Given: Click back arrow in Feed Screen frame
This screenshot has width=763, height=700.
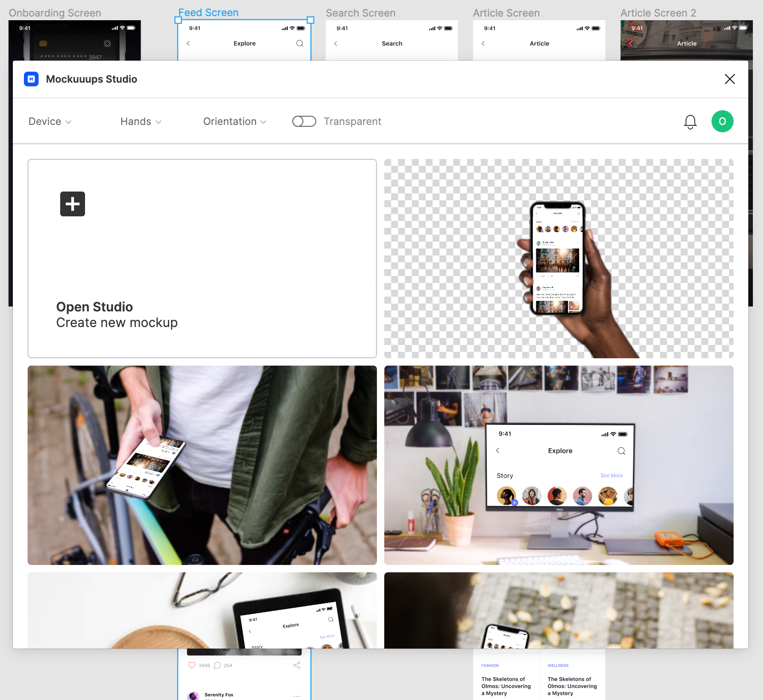Looking at the screenshot, I should (x=188, y=44).
